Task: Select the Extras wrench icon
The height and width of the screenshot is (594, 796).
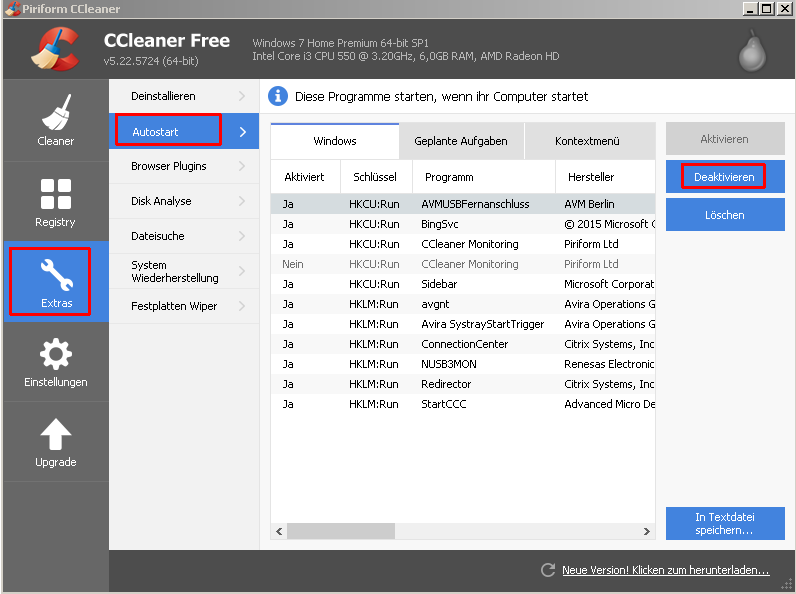Action: click(56, 275)
